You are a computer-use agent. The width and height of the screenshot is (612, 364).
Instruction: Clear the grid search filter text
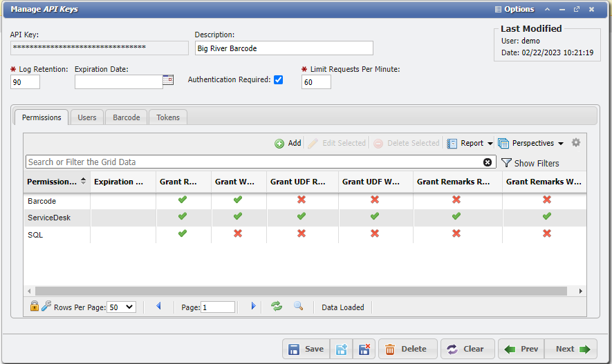(x=488, y=162)
